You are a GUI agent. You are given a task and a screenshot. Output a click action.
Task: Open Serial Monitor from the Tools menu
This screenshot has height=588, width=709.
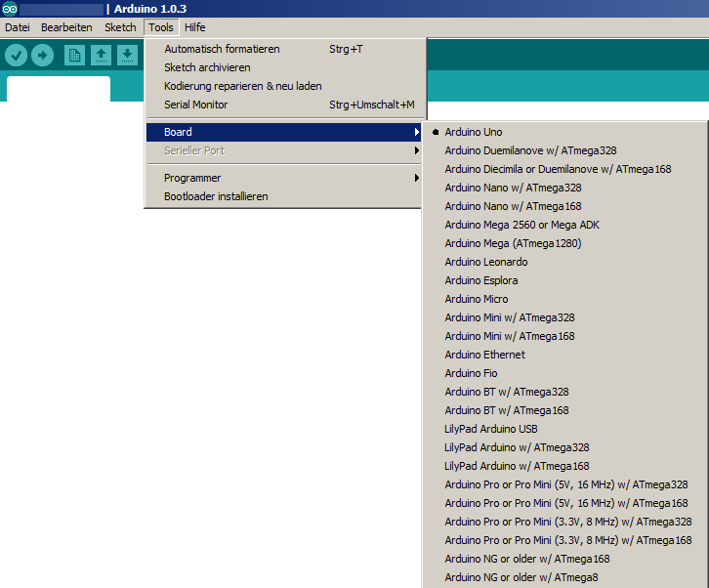[x=196, y=105]
